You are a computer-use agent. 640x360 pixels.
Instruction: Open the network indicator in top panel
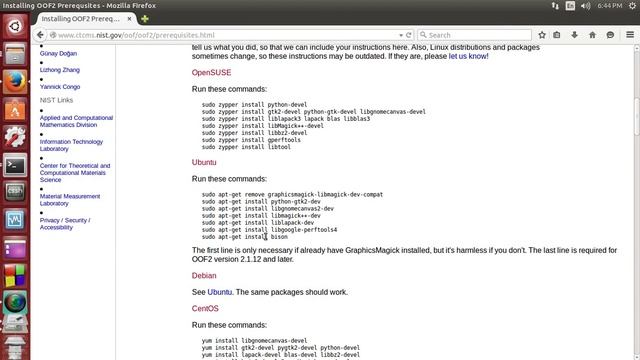555,6
